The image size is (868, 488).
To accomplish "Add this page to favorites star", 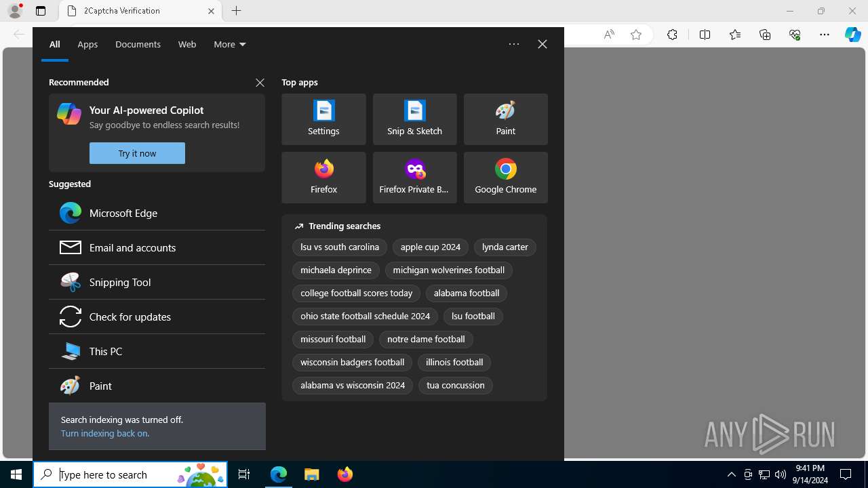I will pyautogui.click(x=636, y=35).
